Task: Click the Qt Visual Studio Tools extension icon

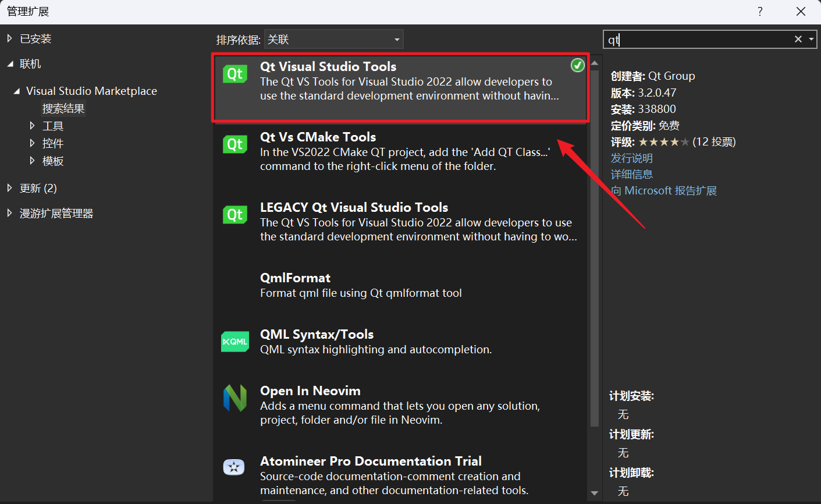Action: (234, 74)
